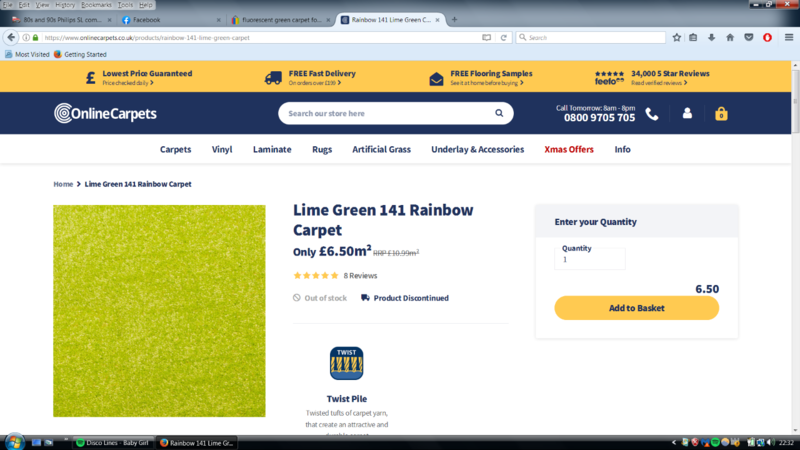Screen dimensions: 800x450
Task: Open the downloads arrow icon
Action: coord(711,38)
